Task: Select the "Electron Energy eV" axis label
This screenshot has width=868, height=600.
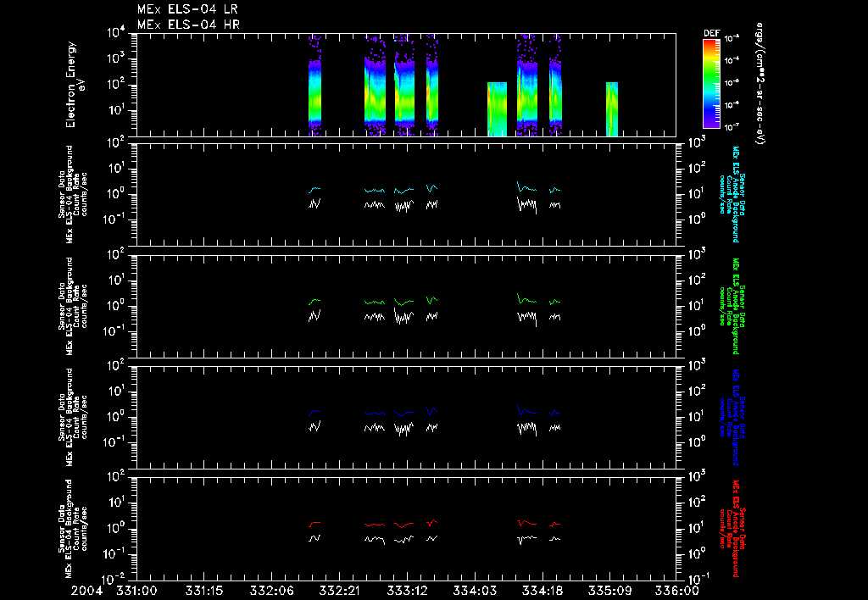Action: point(75,85)
